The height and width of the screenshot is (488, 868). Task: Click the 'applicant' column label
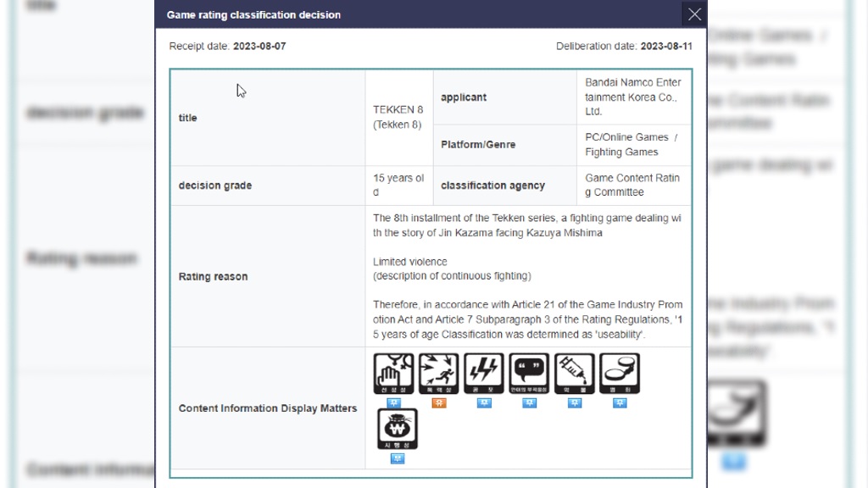coord(464,97)
